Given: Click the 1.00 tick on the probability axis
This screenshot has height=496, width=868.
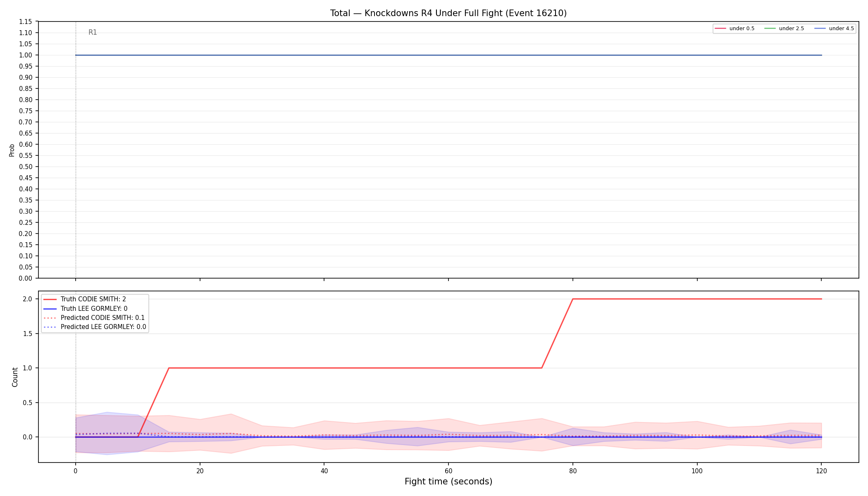Looking at the screenshot, I should click(x=26, y=55).
